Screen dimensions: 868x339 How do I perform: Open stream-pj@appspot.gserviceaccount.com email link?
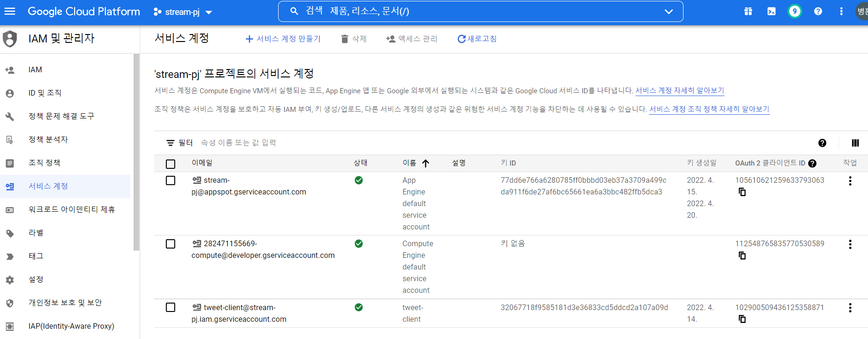click(x=249, y=186)
